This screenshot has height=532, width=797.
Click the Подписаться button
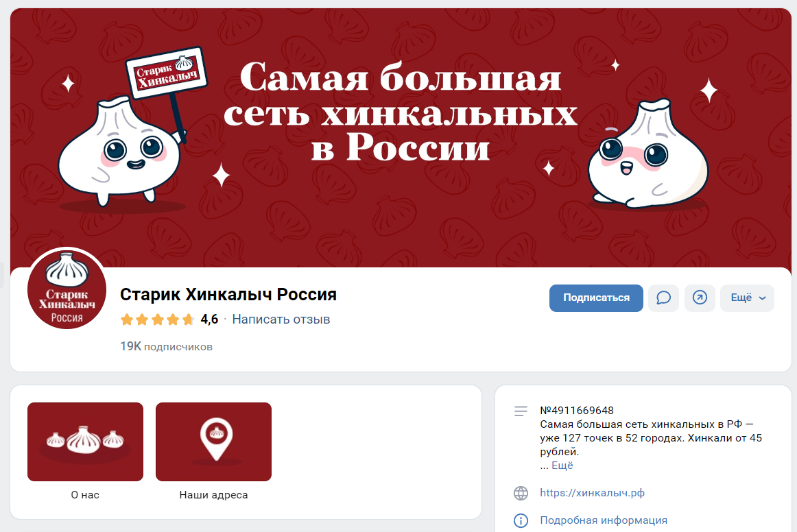click(596, 298)
